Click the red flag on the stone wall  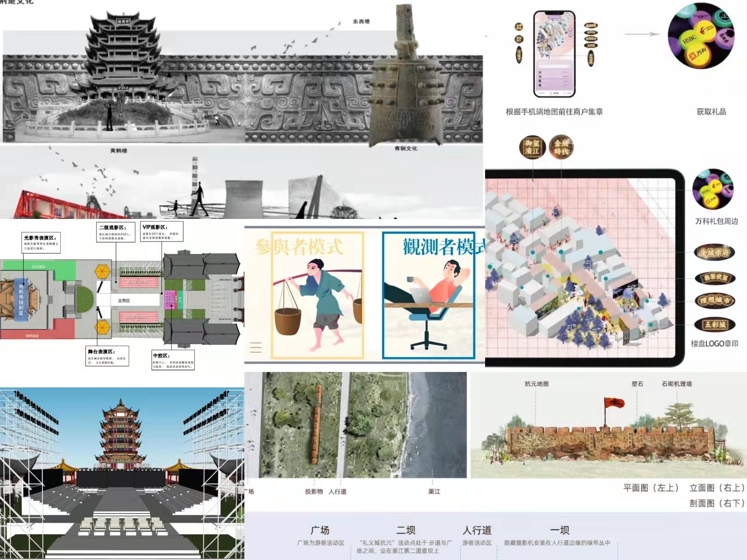613,403
